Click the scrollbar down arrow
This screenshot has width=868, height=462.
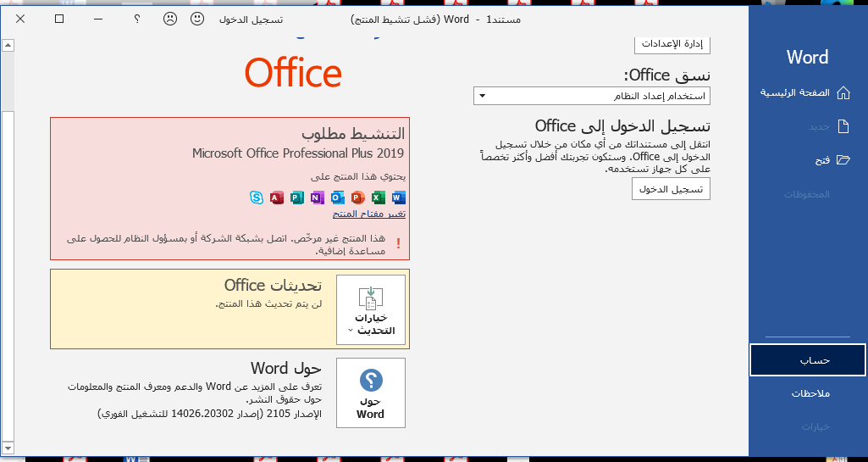tap(8, 447)
